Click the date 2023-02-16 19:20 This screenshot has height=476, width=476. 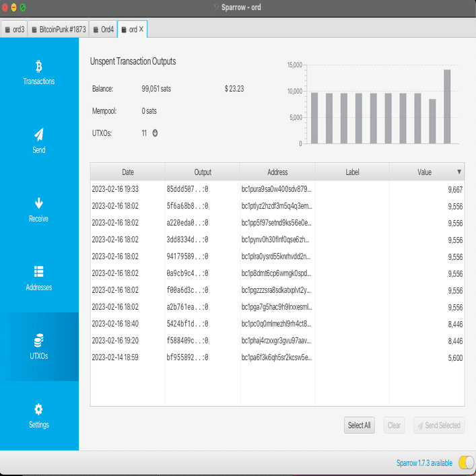115,340
